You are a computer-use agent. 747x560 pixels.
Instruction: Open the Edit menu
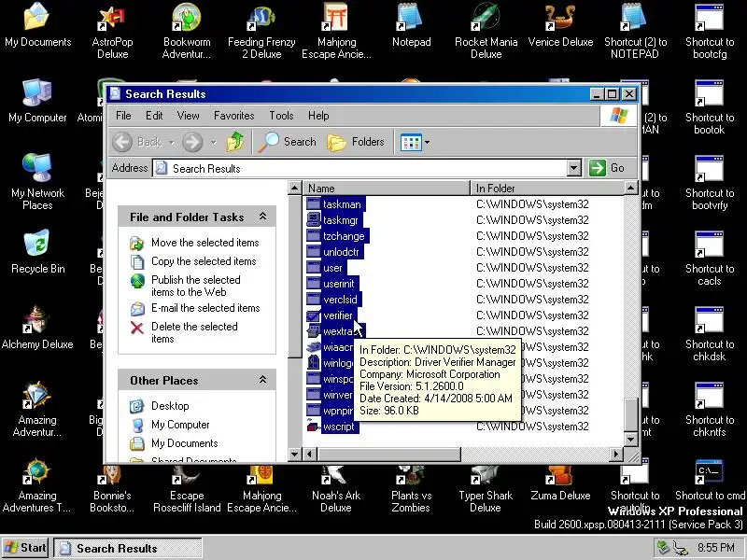tap(154, 116)
